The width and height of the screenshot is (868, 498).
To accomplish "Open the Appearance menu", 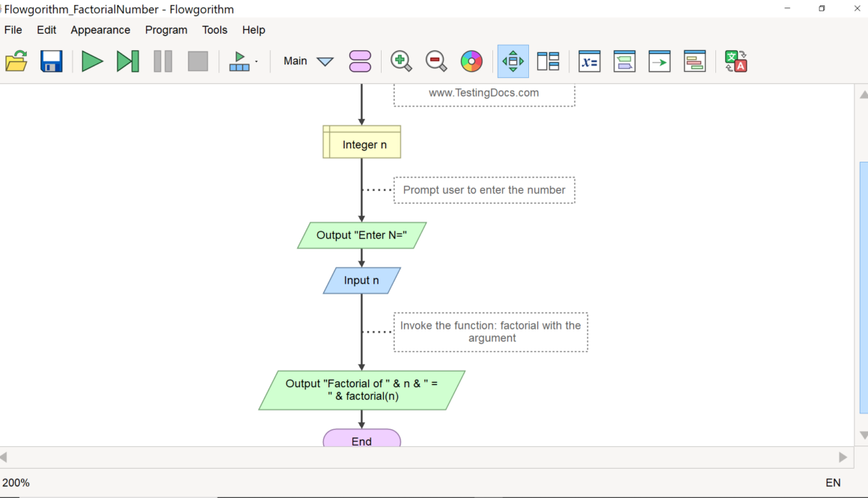I will pos(100,30).
